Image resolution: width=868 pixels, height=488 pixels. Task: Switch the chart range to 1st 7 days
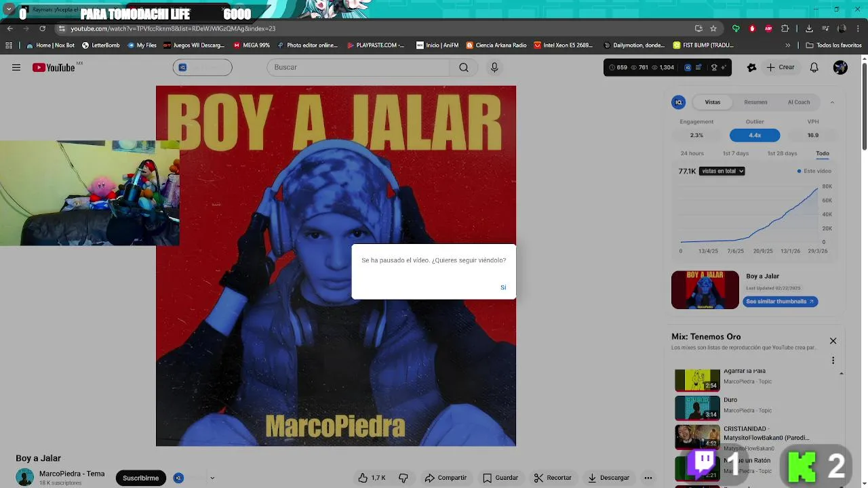click(736, 153)
